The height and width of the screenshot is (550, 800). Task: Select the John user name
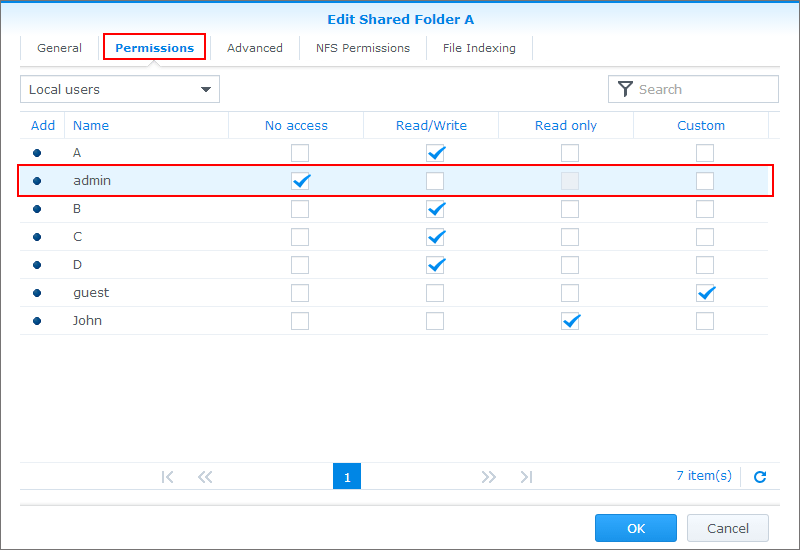click(x=87, y=321)
